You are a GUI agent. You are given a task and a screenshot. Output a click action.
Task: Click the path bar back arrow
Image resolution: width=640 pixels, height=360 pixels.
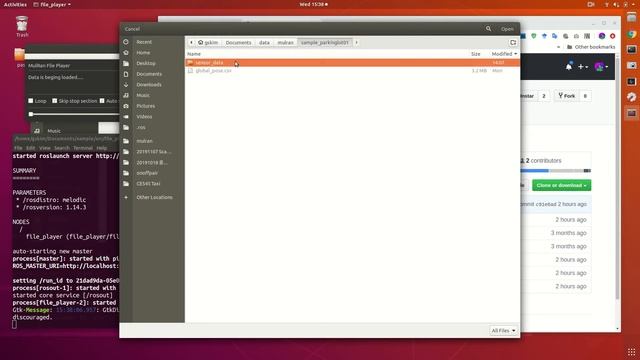191,42
